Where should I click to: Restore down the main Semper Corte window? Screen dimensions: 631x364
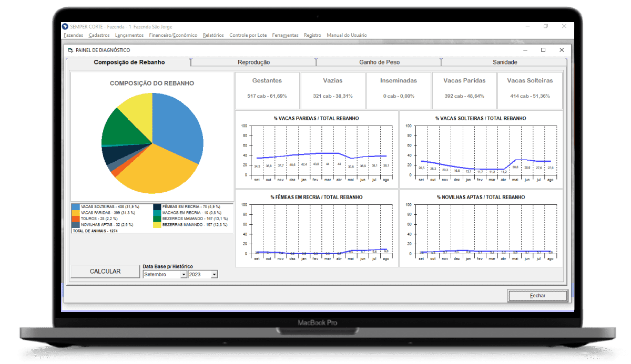click(x=546, y=26)
